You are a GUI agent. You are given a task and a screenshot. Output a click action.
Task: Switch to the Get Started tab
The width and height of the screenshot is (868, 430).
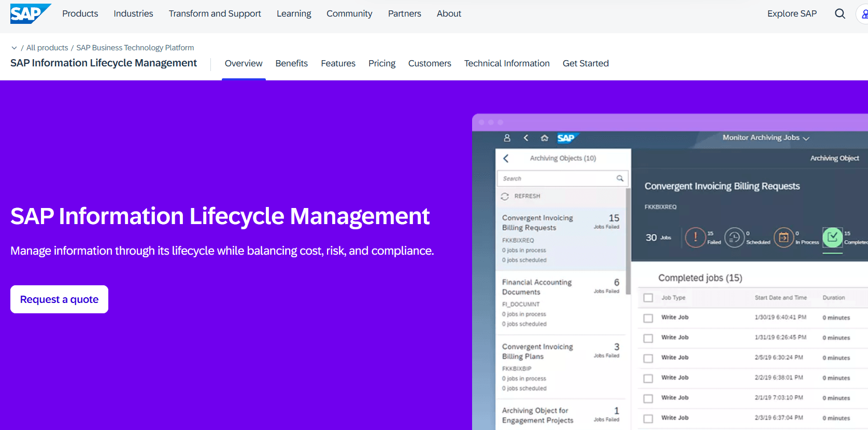(x=586, y=63)
